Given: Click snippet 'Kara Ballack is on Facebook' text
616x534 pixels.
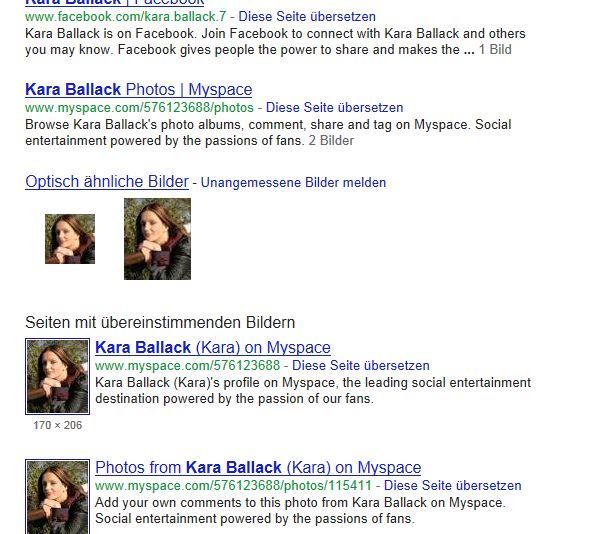Looking at the screenshot, I should coord(275,41).
